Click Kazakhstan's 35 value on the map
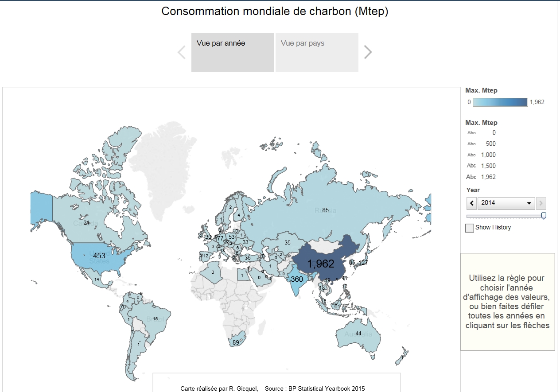This screenshot has height=392, width=560. click(288, 242)
